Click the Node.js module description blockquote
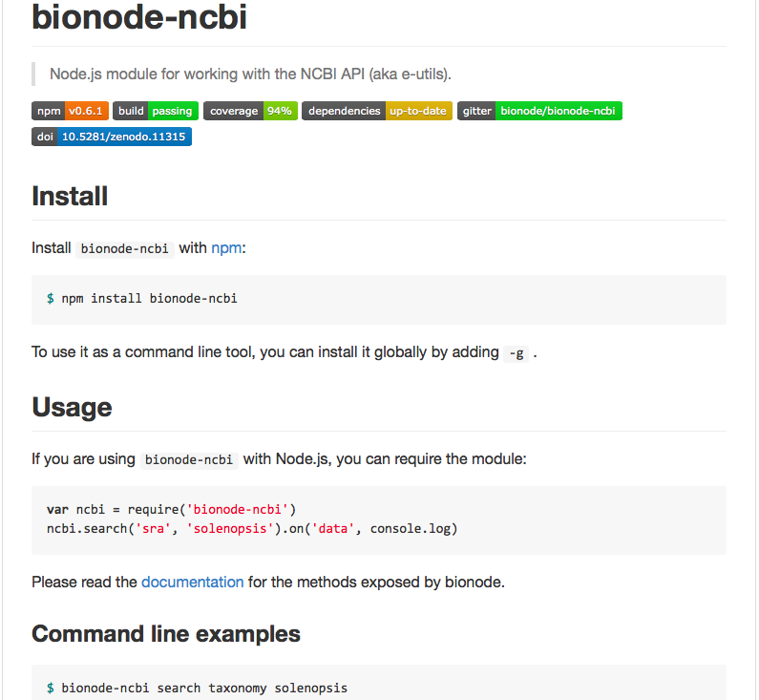The image size is (759, 700). pos(251,74)
